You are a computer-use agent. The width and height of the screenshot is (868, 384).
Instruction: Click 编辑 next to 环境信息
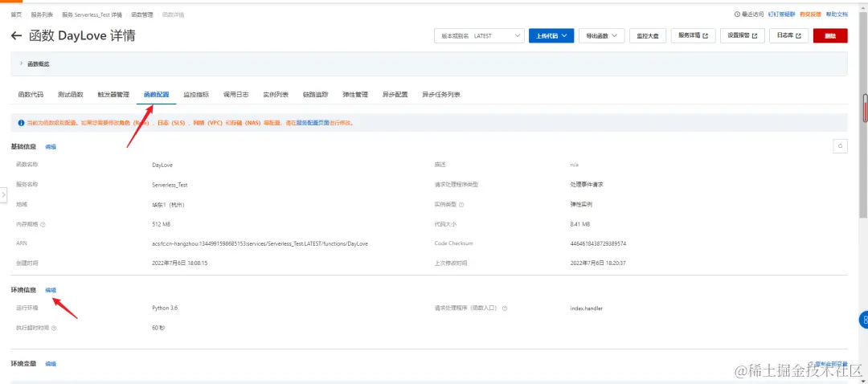click(51, 290)
